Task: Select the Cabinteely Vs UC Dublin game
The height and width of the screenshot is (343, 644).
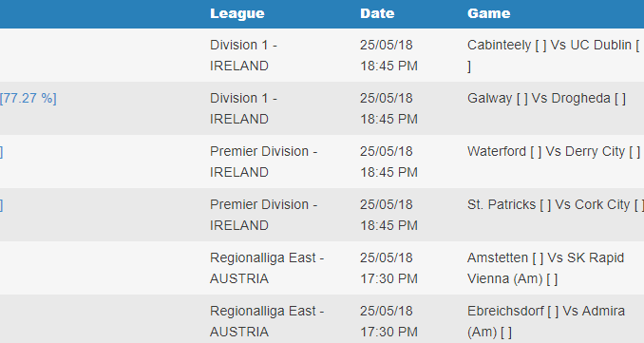Action: [554, 55]
